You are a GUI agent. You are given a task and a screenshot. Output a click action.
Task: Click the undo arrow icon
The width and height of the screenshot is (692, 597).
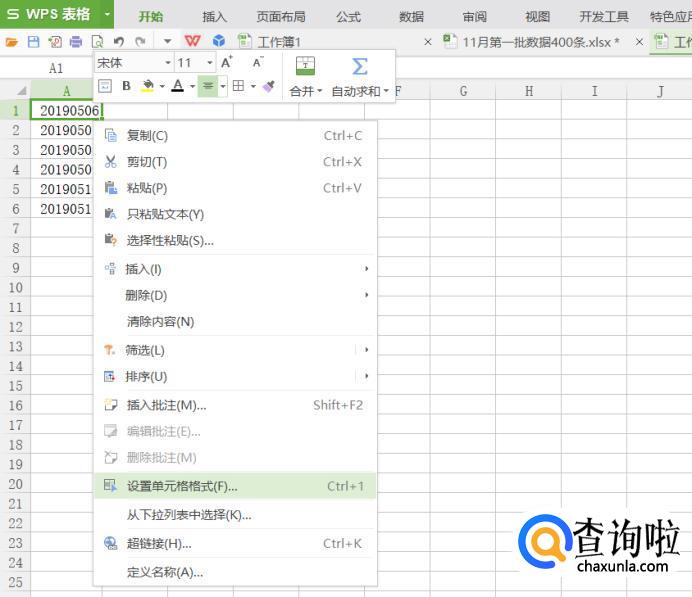(x=118, y=42)
